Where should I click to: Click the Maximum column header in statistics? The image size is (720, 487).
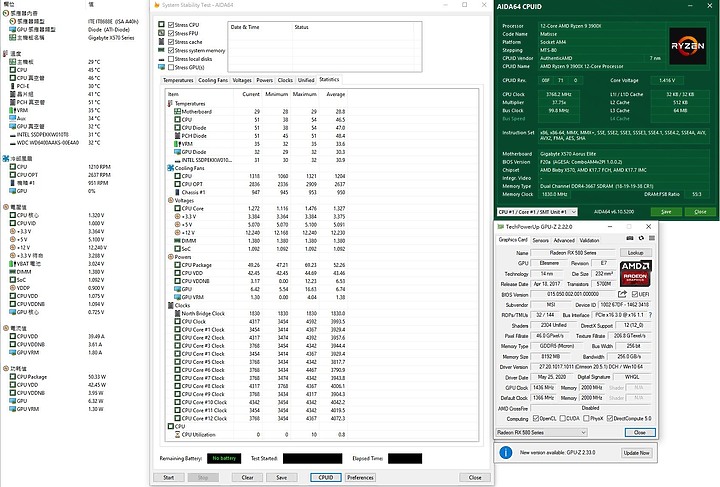point(304,94)
